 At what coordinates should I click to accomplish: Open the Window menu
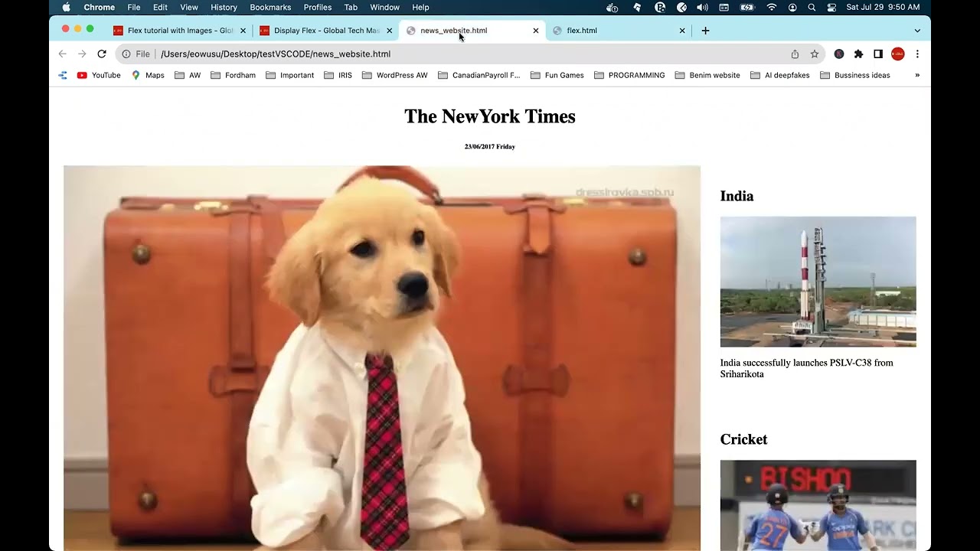pos(384,8)
